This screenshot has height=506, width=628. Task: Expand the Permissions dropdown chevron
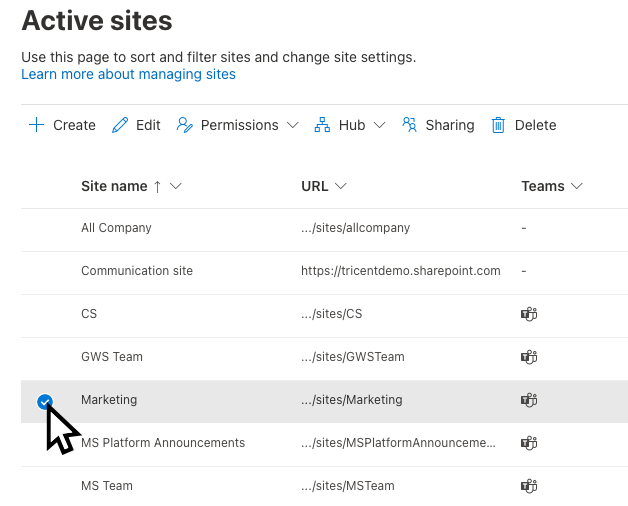(x=292, y=125)
